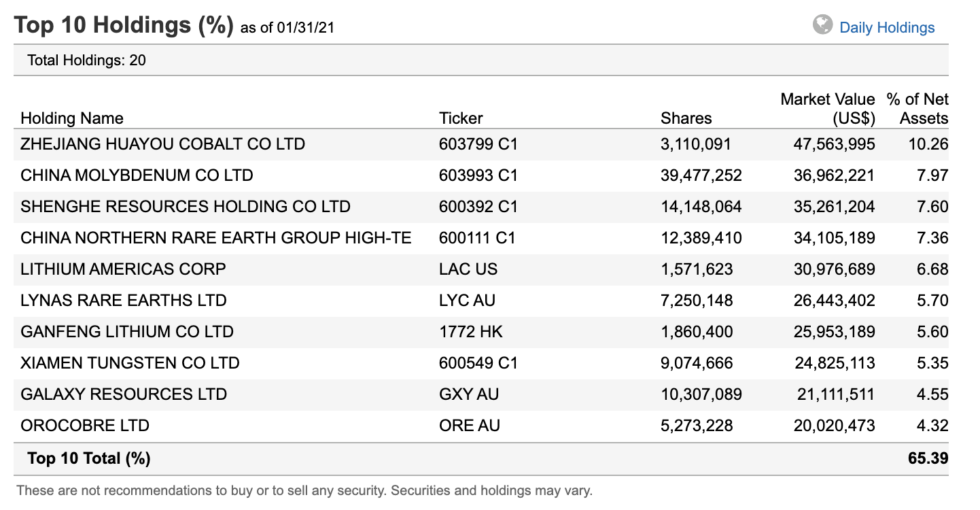
Task: Click the globe icon beside Daily Holdings
Action: [x=822, y=25]
